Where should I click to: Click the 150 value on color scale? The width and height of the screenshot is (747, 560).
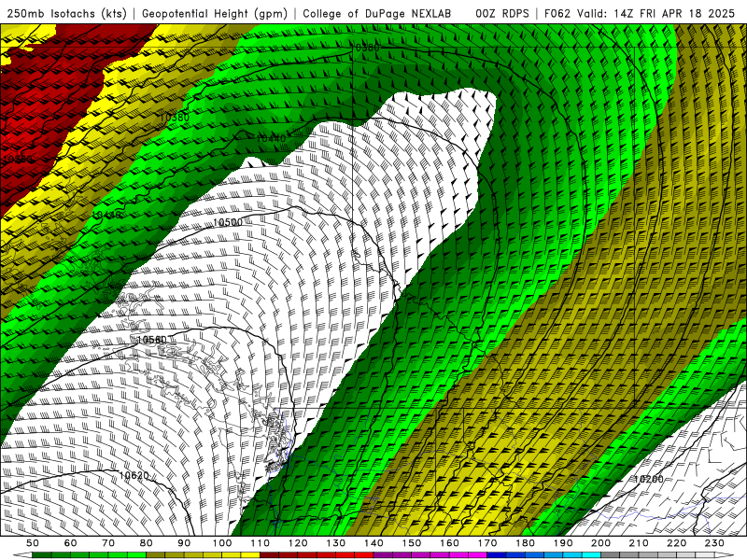click(x=412, y=543)
